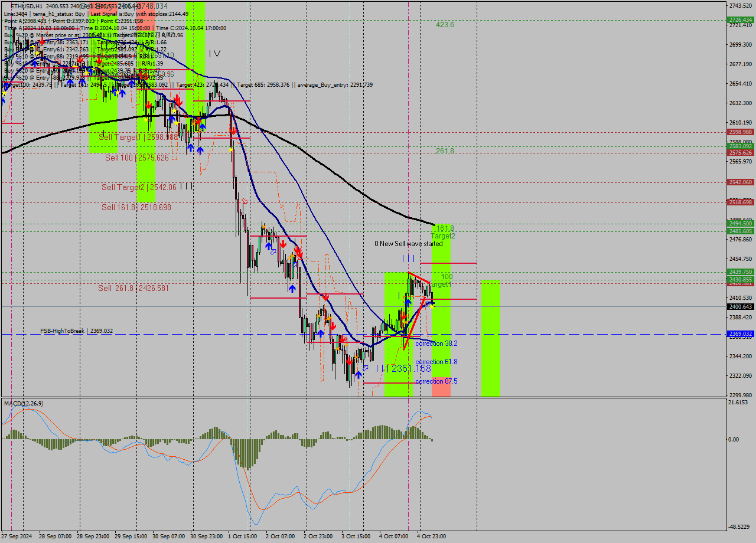Click the -48.5229 MACD scale value
756x543 pixels.
tap(740, 526)
